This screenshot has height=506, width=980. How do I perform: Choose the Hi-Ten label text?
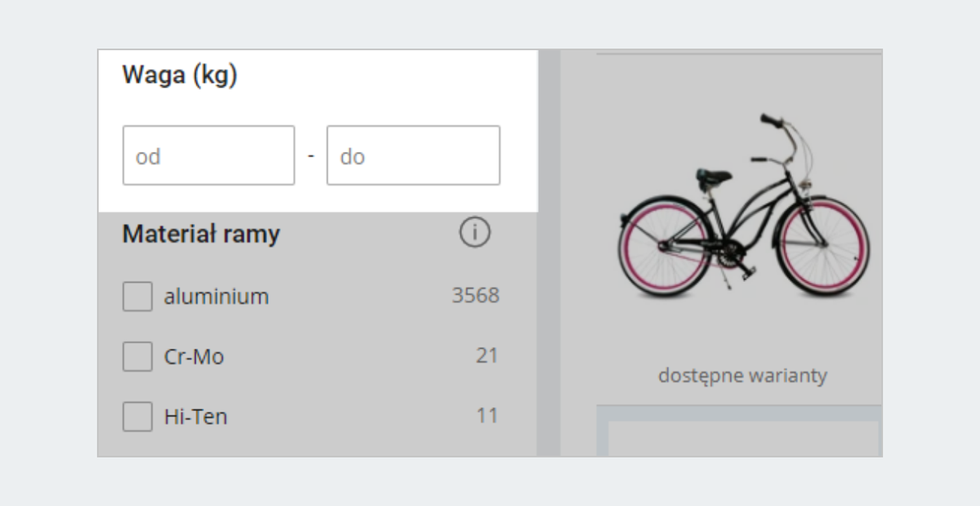pyautogui.click(x=195, y=417)
